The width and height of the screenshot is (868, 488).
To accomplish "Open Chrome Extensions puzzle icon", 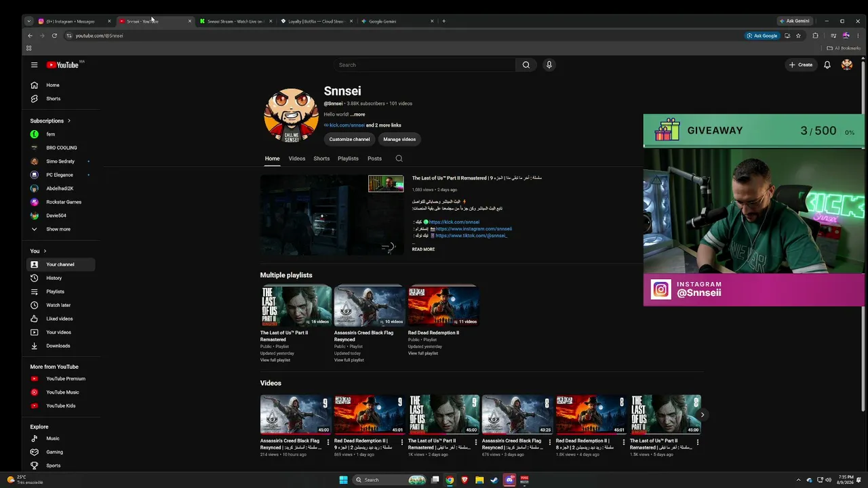I will [815, 36].
